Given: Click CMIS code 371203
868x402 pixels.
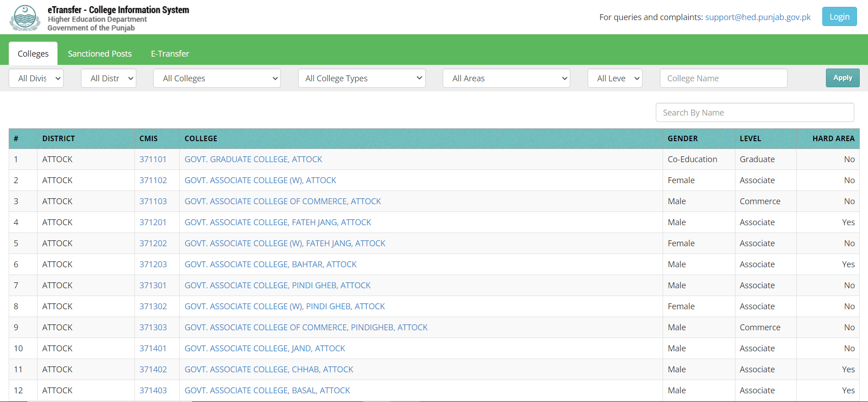Looking at the screenshot, I should tap(153, 264).
